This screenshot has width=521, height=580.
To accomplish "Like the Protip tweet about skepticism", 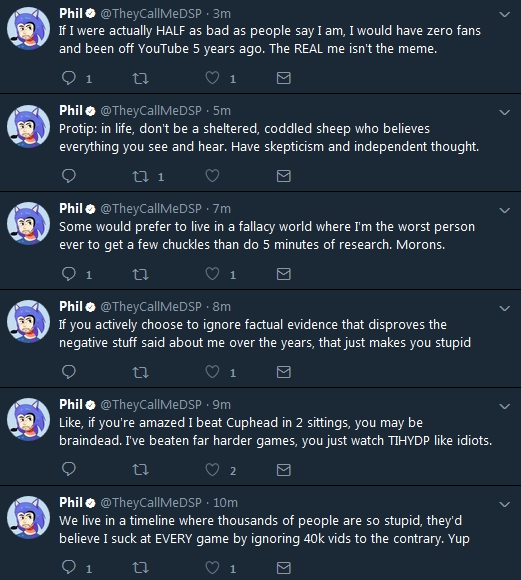I will [212, 176].
